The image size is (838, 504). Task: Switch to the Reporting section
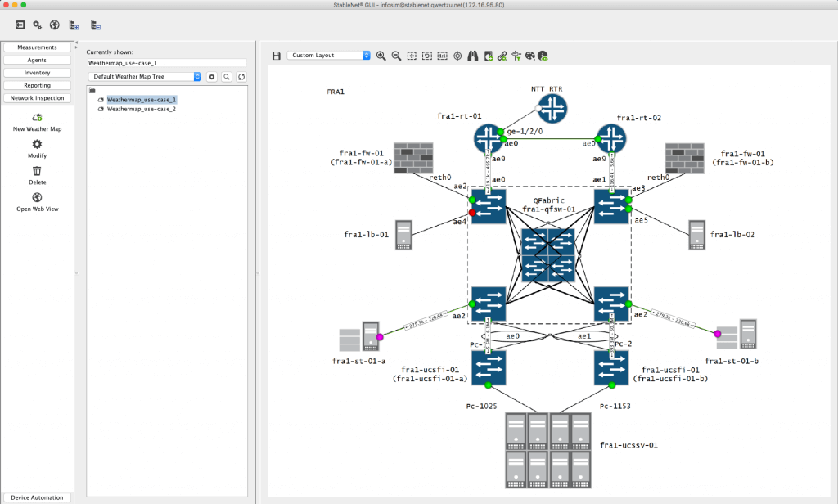pos(37,85)
